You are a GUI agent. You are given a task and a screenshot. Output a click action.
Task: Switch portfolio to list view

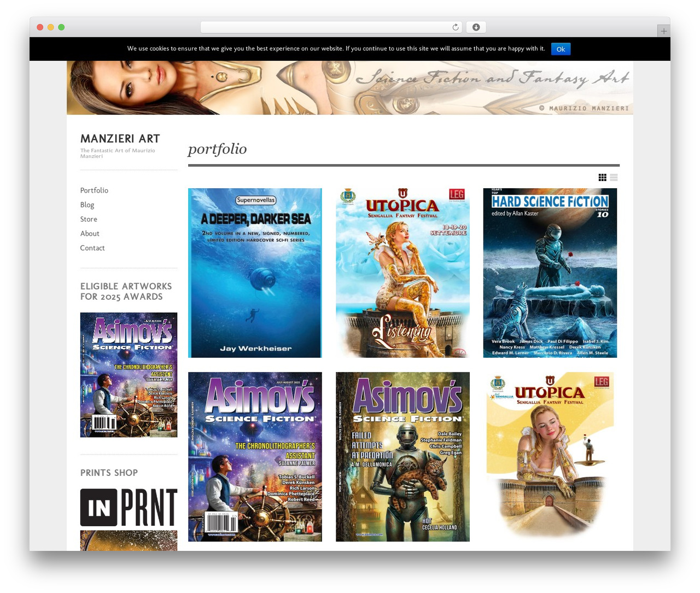[x=614, y=177]
